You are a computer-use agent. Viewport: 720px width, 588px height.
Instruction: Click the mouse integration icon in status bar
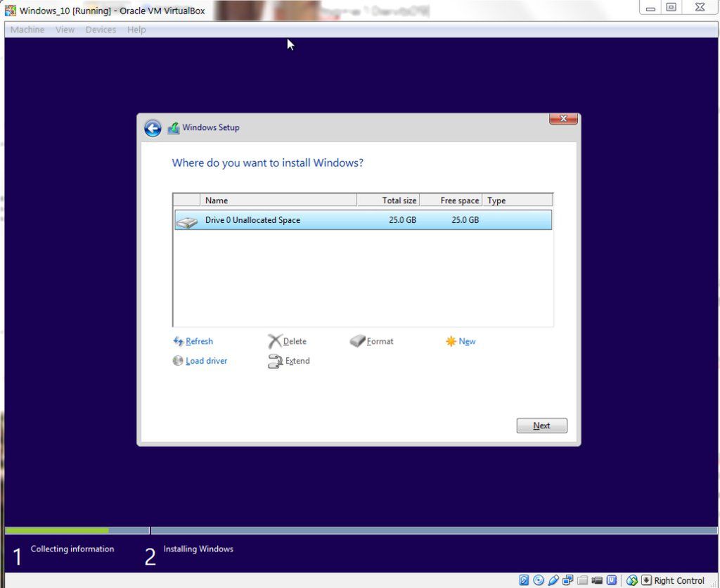point(632,580)
